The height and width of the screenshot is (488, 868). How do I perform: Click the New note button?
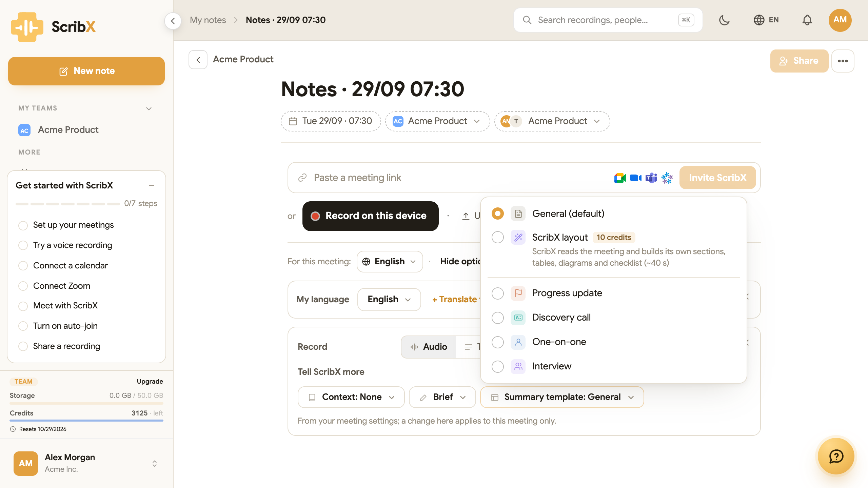pos(86,71)
